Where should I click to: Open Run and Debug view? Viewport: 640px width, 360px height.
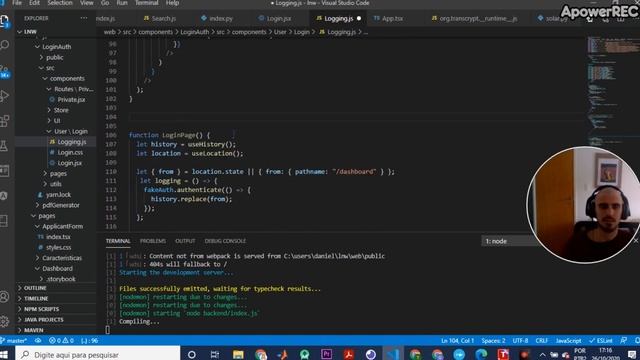(x=5, y=96)
